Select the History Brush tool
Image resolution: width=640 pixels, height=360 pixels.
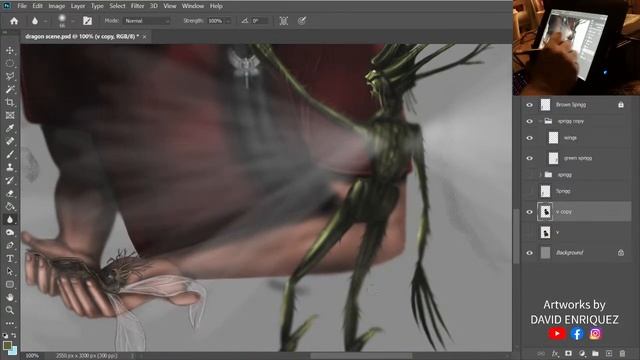10,180
